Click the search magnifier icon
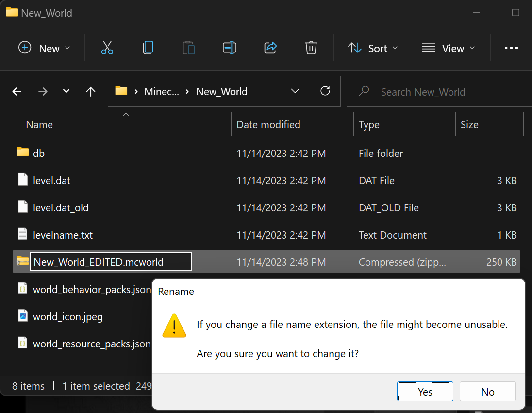 click(364, 91)
